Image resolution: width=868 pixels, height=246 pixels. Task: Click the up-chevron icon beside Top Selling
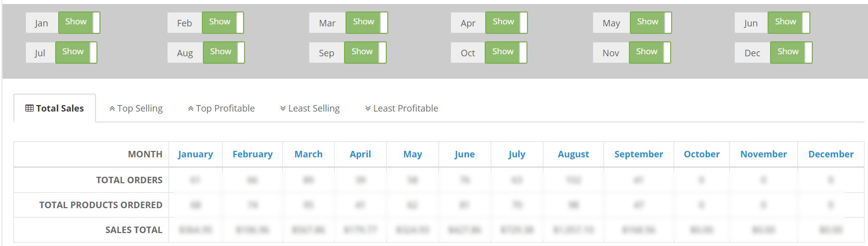tap(112, 109)
